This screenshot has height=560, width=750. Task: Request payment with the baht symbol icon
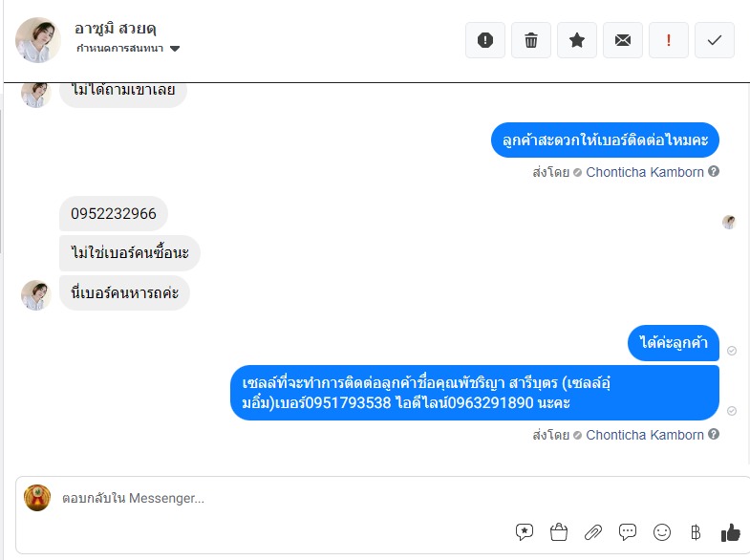696,531
